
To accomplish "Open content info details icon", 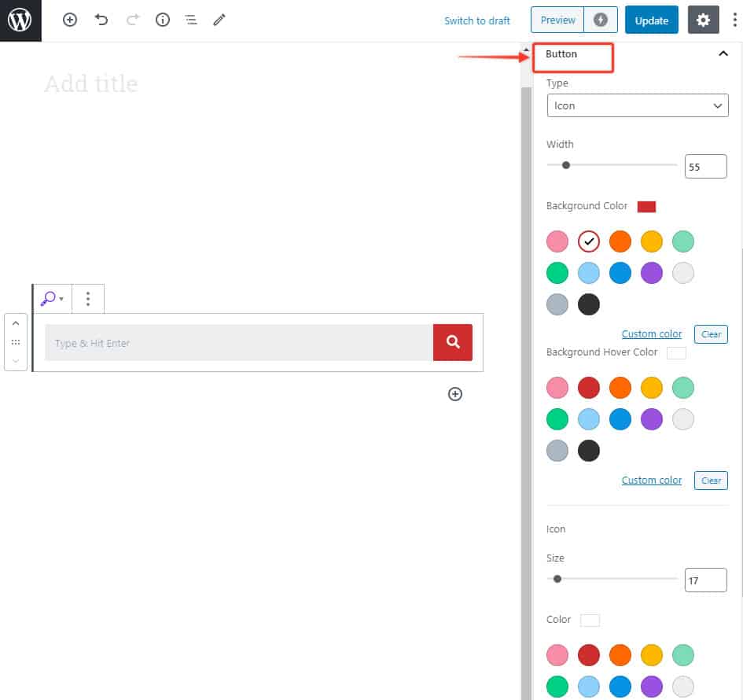I will pos(163,20).
